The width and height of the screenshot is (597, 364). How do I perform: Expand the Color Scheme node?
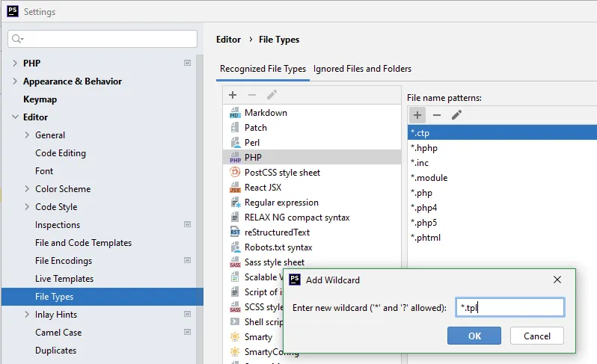click(x=27, y=189)
